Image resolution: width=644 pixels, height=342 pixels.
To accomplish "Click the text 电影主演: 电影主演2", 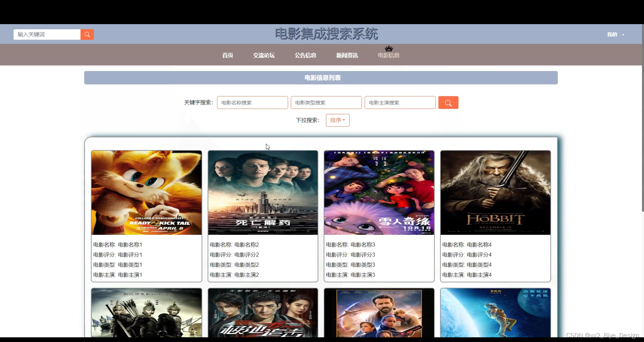I will [234, 275].
